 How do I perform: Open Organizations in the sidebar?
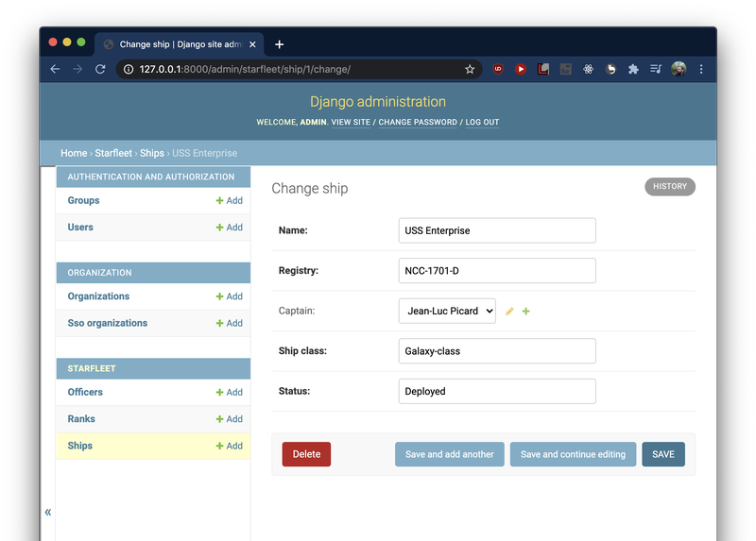click(x=98, y=296)
